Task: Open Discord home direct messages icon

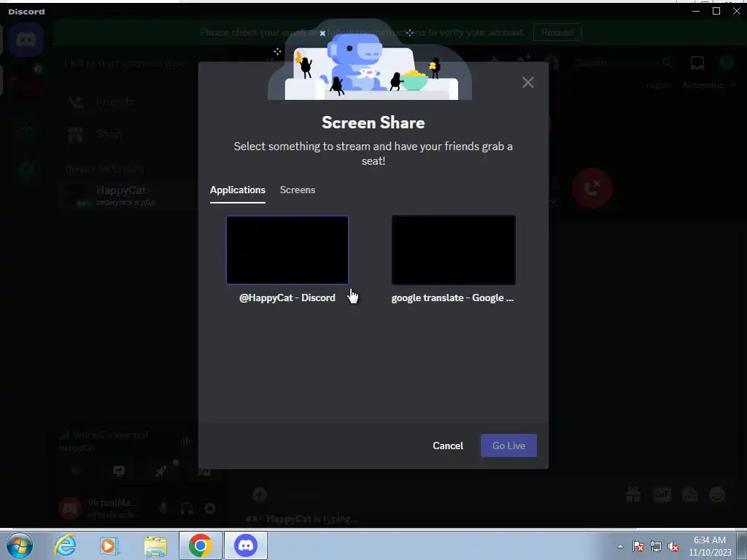Action: (x=26, y=40)
